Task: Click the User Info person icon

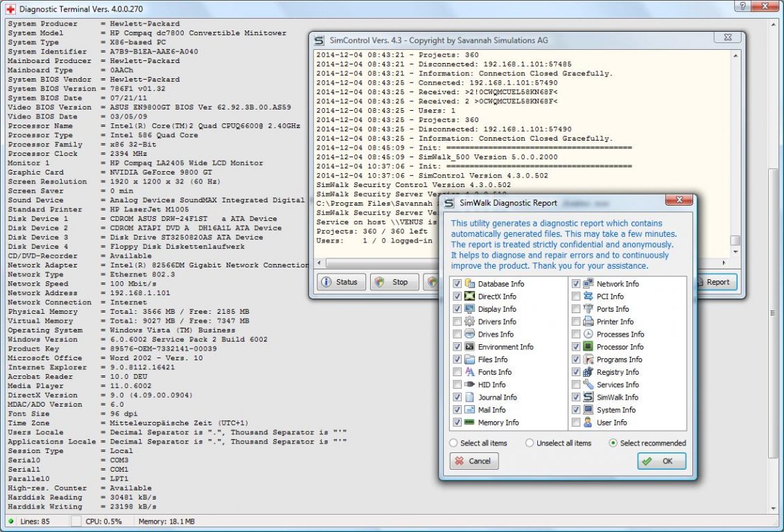Action: [x=589, y=422]
